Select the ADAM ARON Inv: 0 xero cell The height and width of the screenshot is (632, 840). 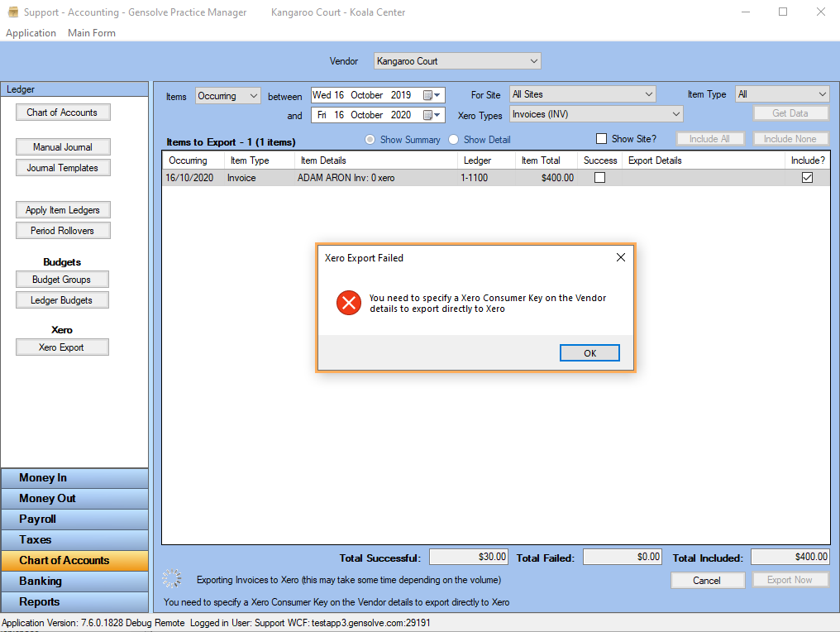(x=375, y=178)
